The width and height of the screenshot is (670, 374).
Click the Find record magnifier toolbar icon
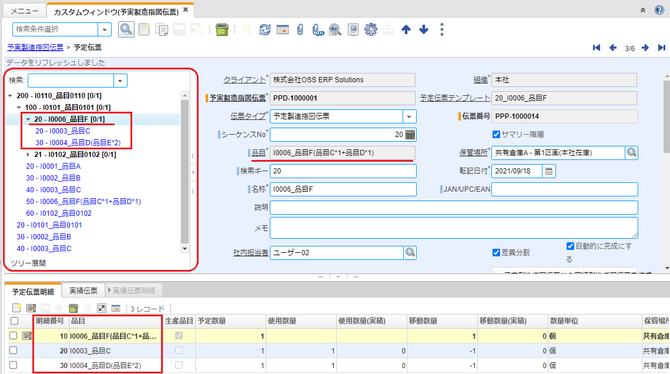point(126,29)
